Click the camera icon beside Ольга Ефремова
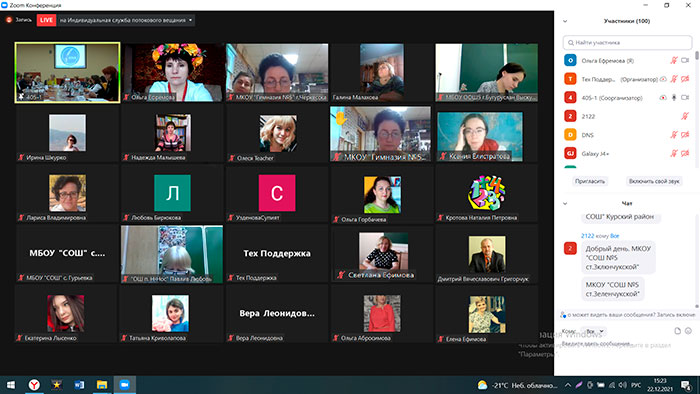The image size is (700, 394). (x=685, y=60)
